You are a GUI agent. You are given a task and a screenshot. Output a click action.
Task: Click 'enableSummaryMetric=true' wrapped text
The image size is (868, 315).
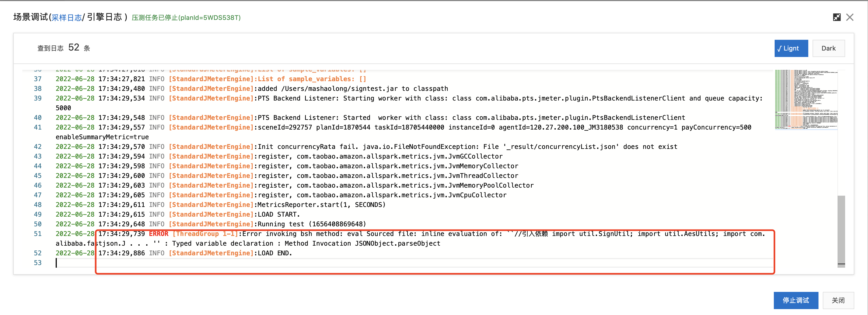tap(102, 137)
